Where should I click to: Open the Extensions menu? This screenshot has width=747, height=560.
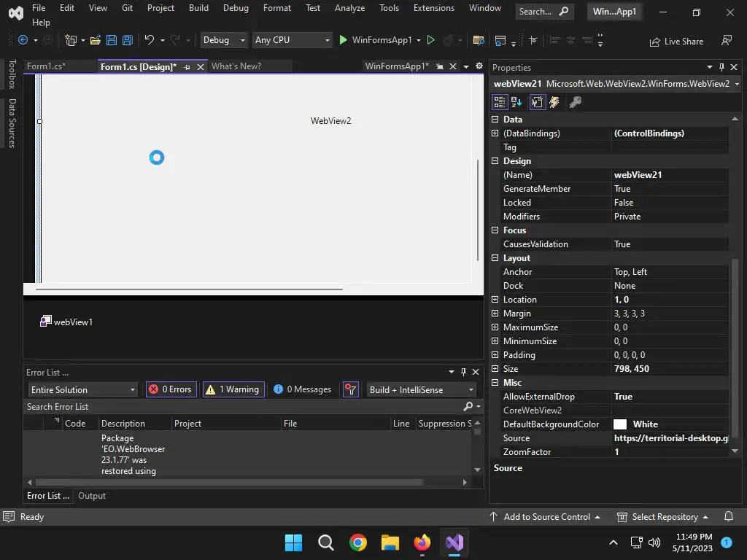(433, 8)
